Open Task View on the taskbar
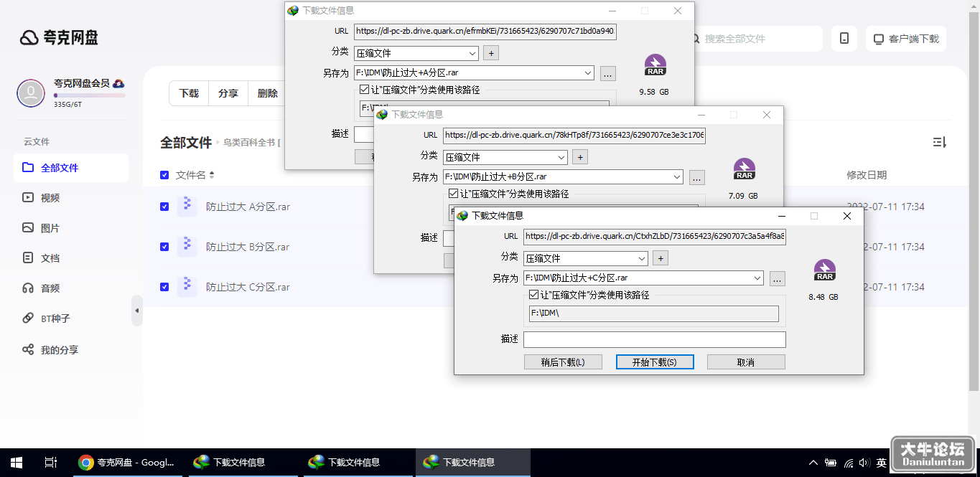Viewport: 980px width, 477px height. point(50,463)
